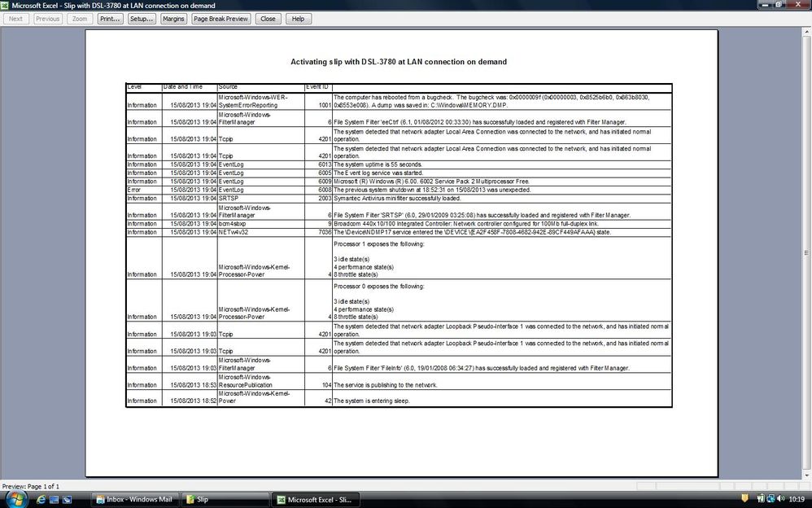This screenshot has height=508, width=812.
Task: Click the 'Level' column header
Action: tap(144, 86)
